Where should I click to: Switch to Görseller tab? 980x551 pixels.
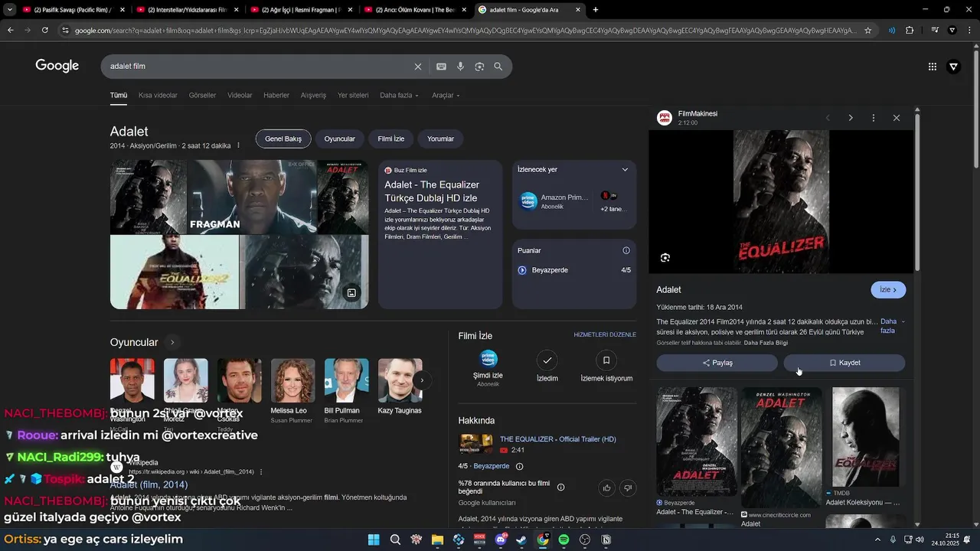coord(202,96)
